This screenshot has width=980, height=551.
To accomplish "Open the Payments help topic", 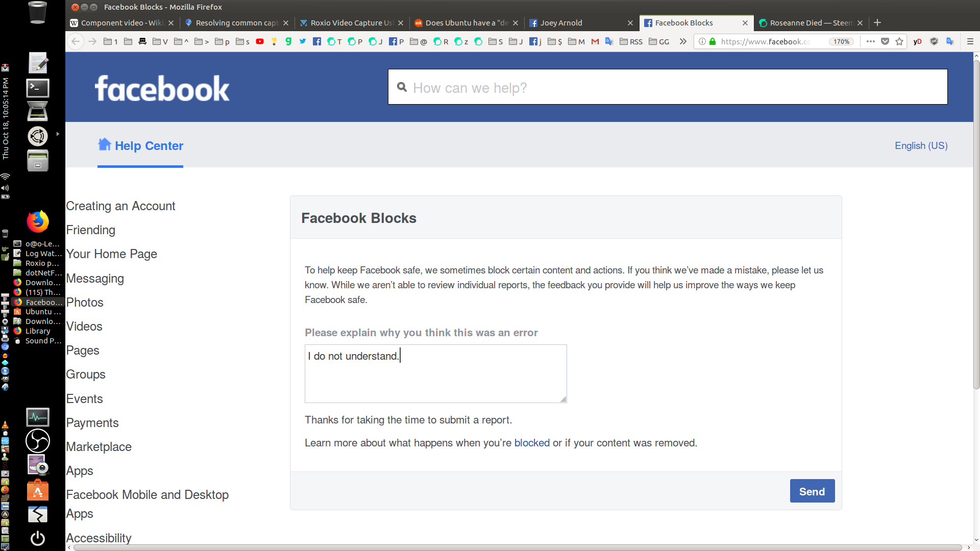I will pyautogui.click(x=92, y=423).
